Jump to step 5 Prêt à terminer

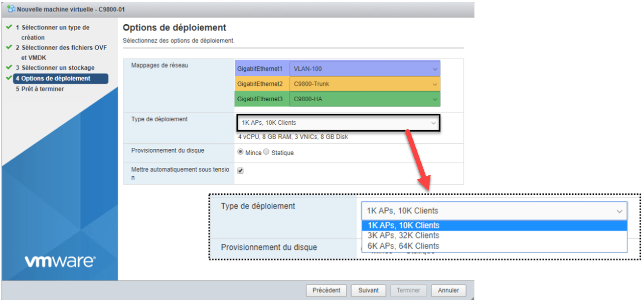click(43, 89)
